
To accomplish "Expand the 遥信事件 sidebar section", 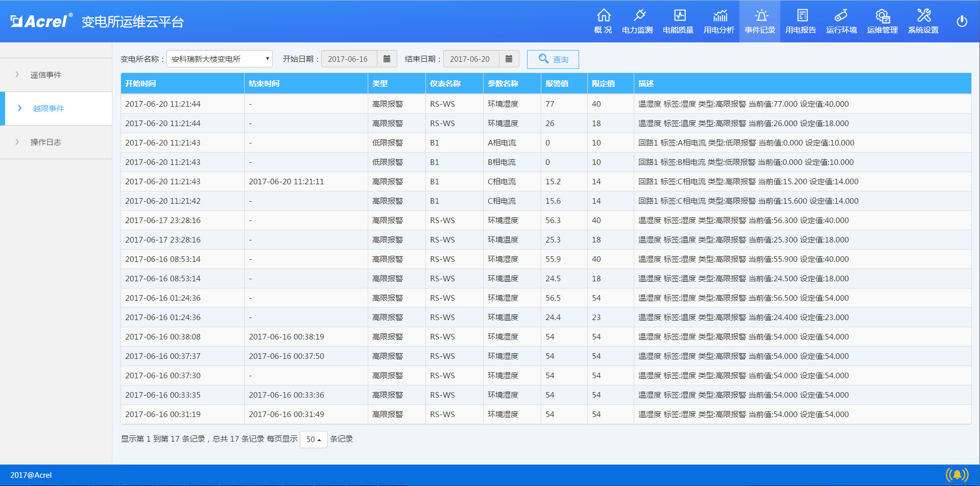I will [x=46, y=75].
